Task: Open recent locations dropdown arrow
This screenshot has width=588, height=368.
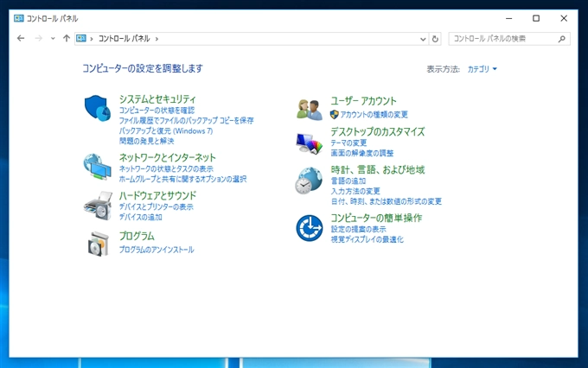Action: pos(53,38)
